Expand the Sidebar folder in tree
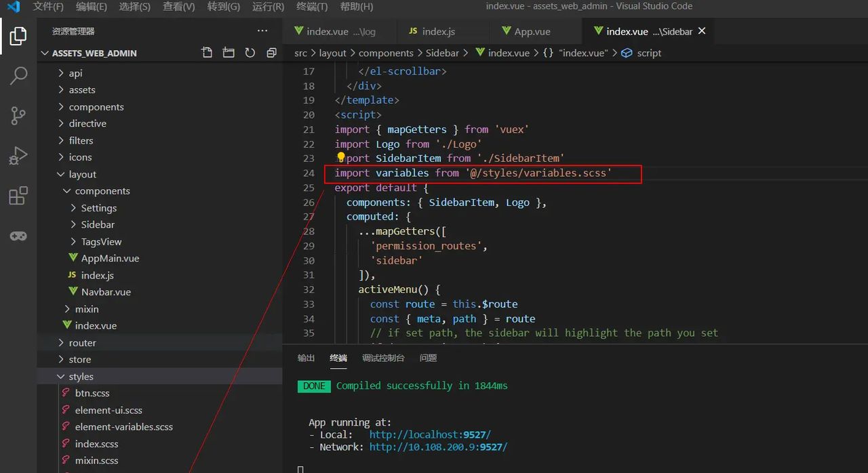 coord(98,224)
